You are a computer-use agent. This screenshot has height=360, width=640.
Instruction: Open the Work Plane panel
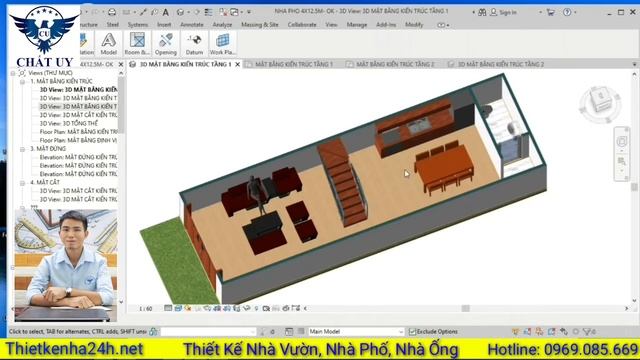tap(222, 44)
